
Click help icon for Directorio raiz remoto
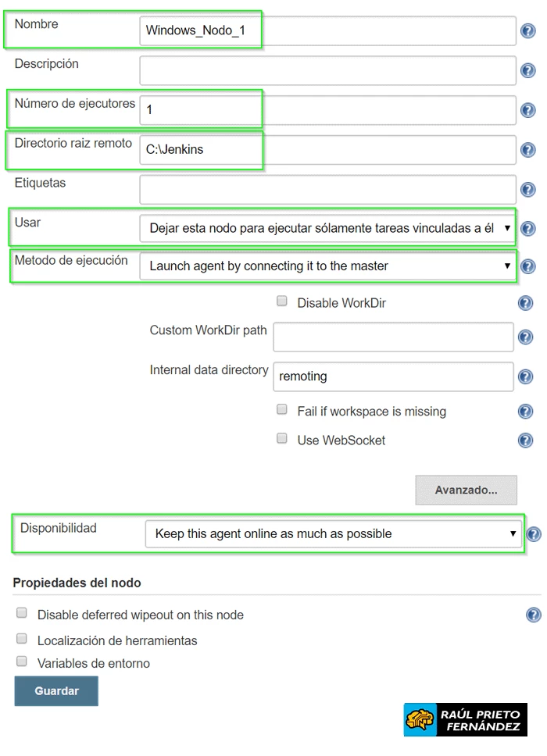click(x=527, y=150)
